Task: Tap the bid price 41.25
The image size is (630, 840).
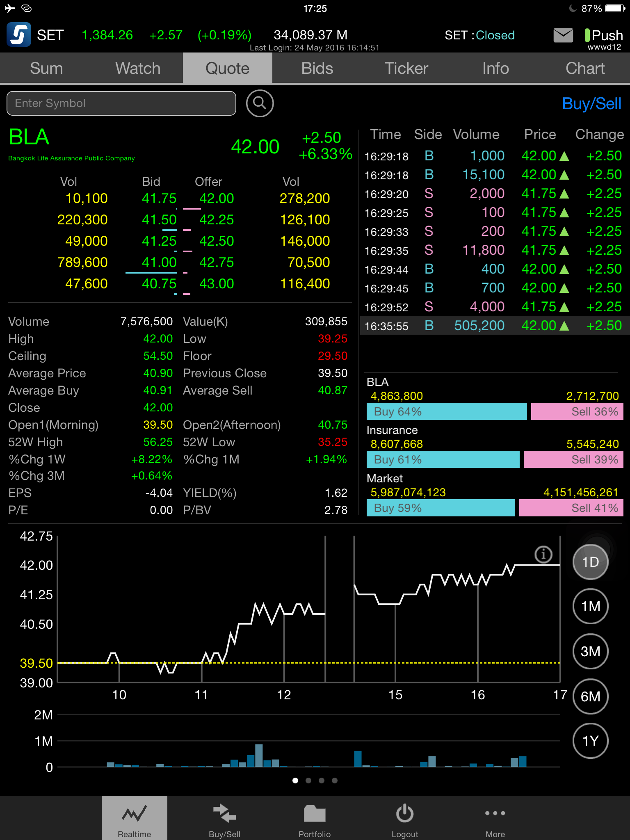Action: coord(159,241)
